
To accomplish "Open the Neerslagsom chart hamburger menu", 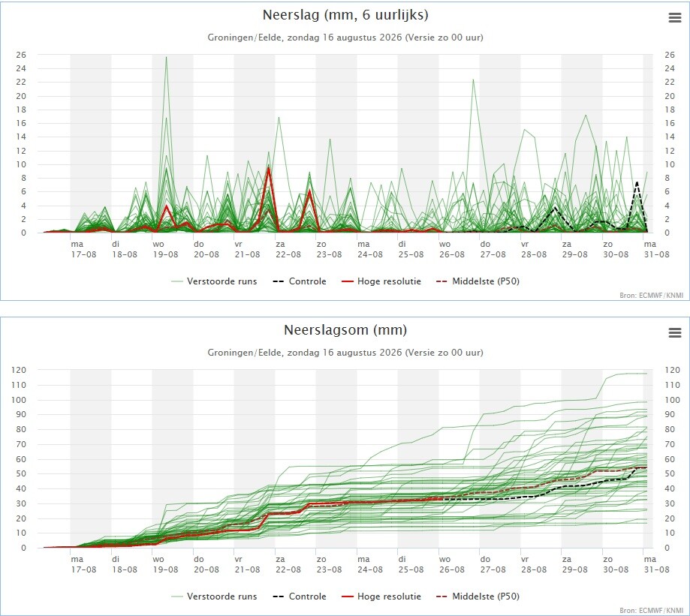I will tap(674, 333).
